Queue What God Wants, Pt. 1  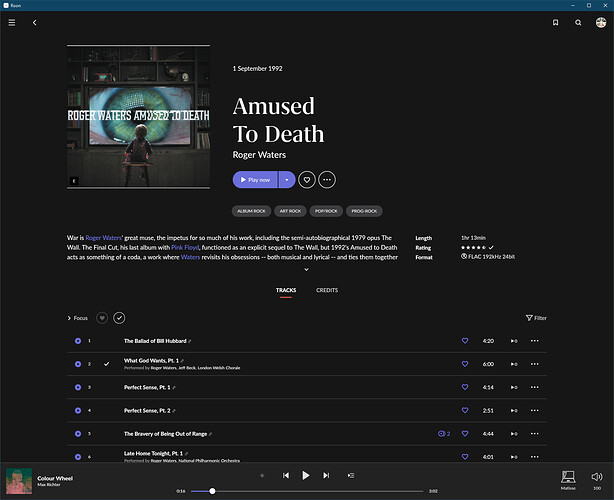pos(514,364)
